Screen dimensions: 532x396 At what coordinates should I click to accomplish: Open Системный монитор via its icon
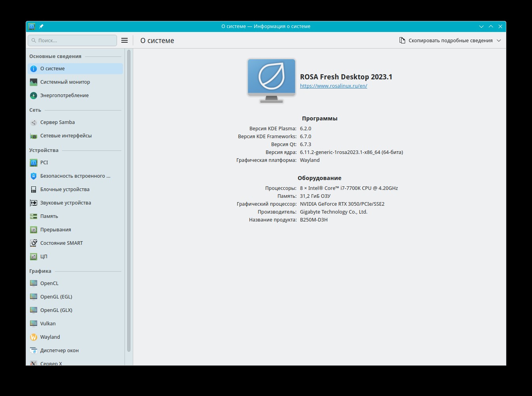tap(34, 82)
